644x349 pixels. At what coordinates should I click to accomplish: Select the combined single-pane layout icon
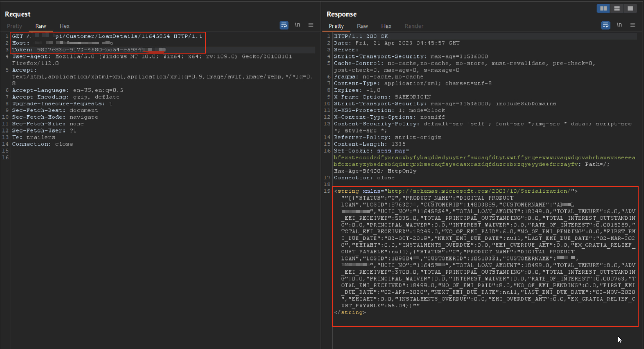[x=630, y=8]
